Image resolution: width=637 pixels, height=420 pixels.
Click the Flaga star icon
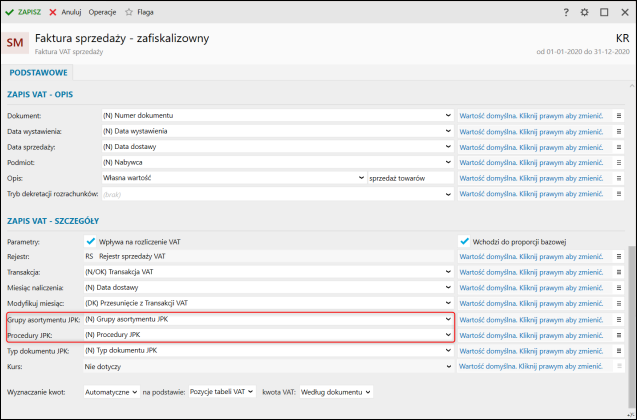[x=129, y=11]
